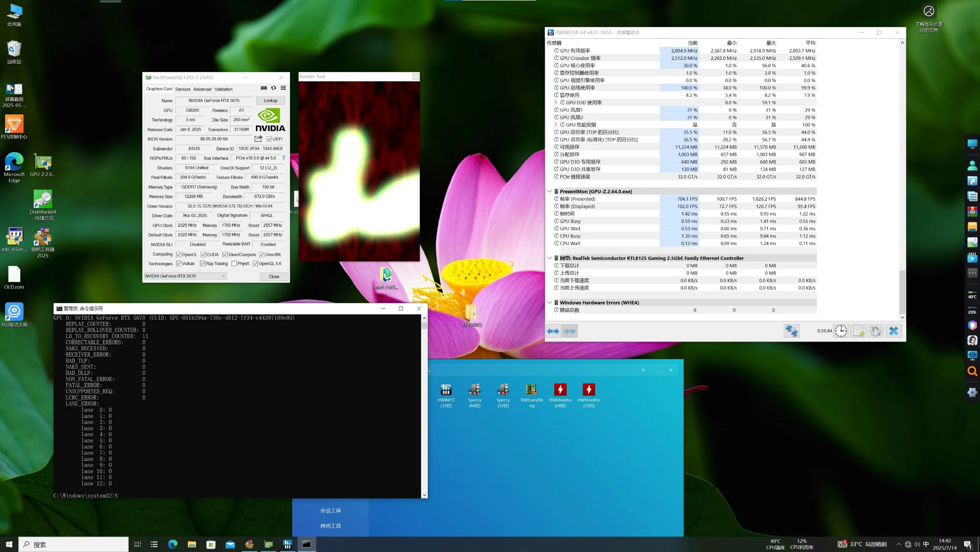The width and height of the screenshot is (980, 552).
Task: Expand the GPU D3D 使用率 row
Action: click(x=556, y=102)
